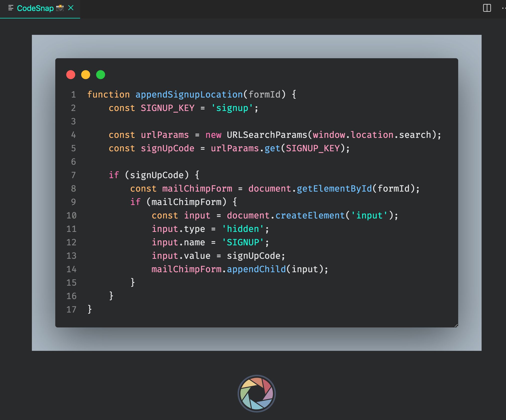Open the More Actions ellipsis menu
The image size is (506, 420).
pyautogui.click(x=504, y=8)
